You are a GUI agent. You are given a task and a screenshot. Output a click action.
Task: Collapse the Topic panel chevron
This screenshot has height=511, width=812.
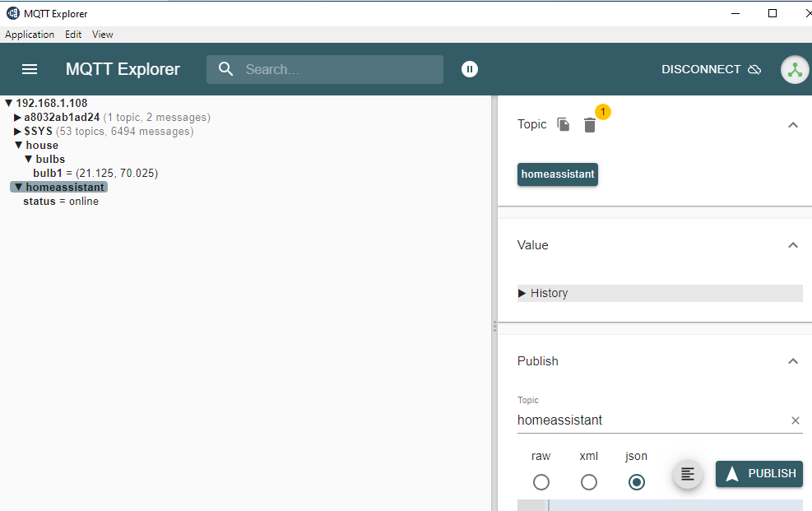(x=793, y=125)
